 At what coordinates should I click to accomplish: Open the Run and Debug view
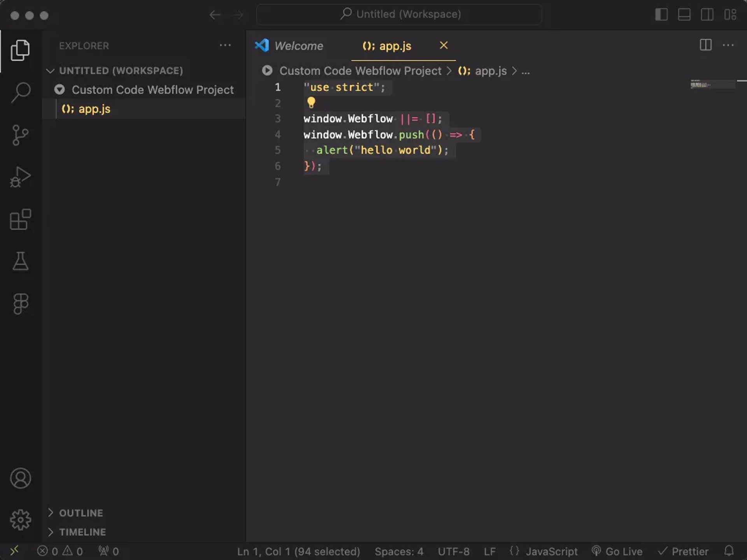click(x=20, y=177)
